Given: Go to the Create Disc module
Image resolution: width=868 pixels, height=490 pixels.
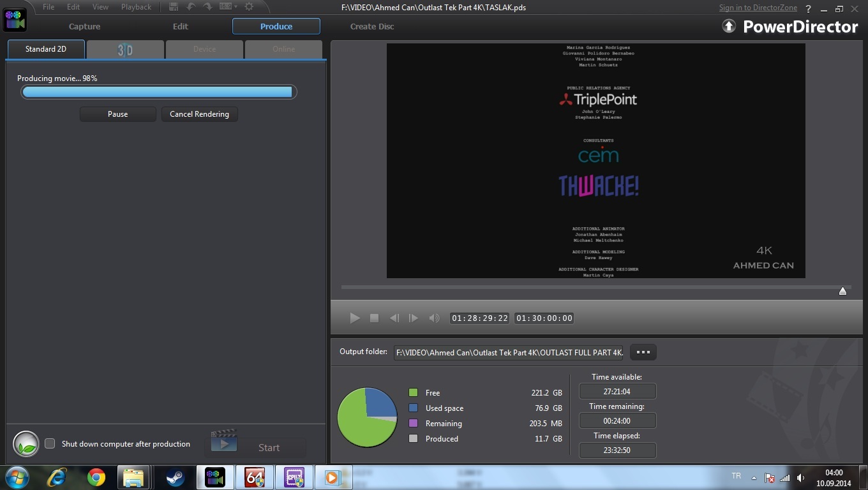Looking at the screenshot, I should click(372, 26).
